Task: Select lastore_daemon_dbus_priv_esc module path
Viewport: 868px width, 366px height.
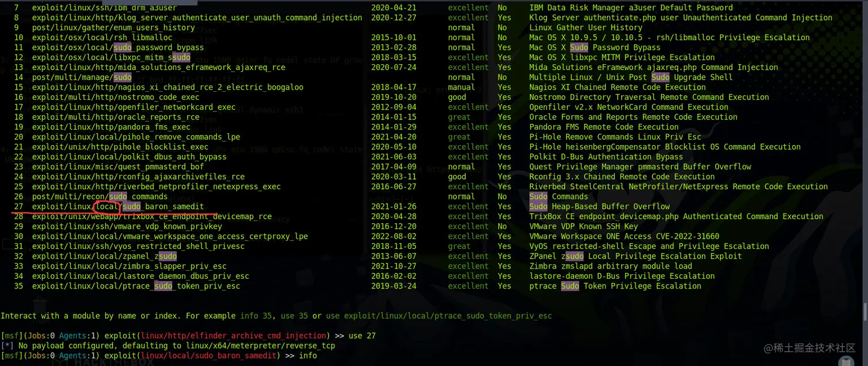Action: tap(141, 276)
